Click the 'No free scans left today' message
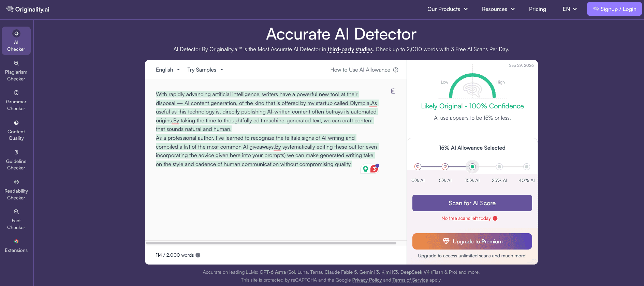Viewport: 644px width, 286px height. (466, 219)
